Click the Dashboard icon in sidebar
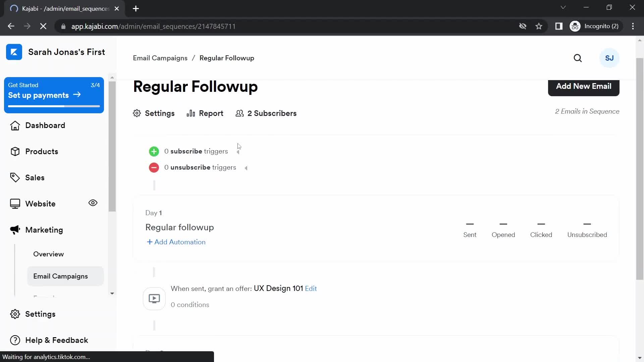The image size is (644, 362). coord(14,125)
